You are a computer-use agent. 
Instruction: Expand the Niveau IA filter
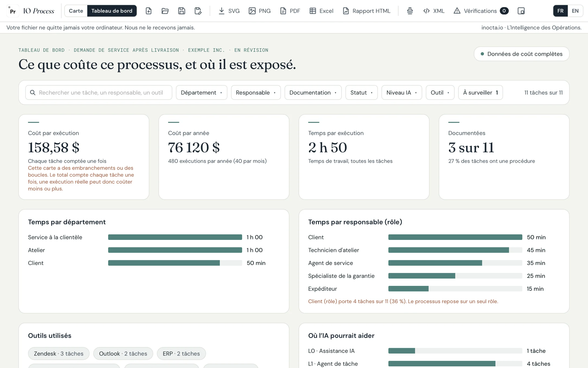(x=402, y=93)
